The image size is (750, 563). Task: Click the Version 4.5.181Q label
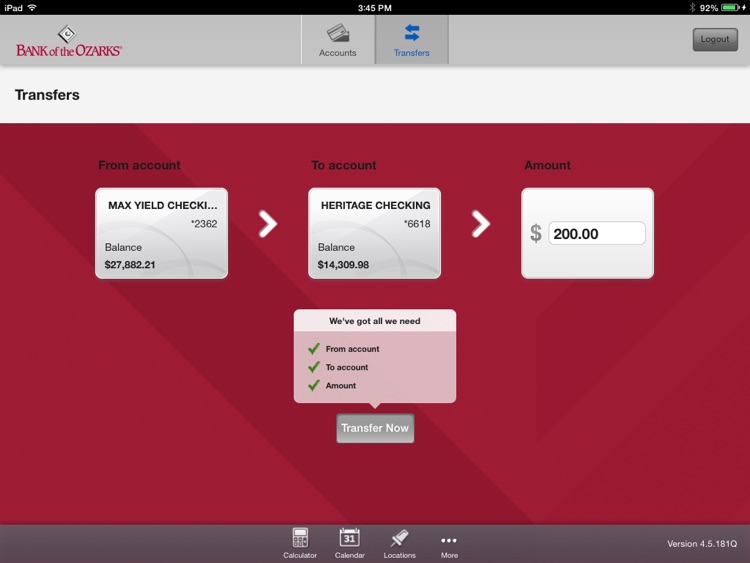pos(702,544)
